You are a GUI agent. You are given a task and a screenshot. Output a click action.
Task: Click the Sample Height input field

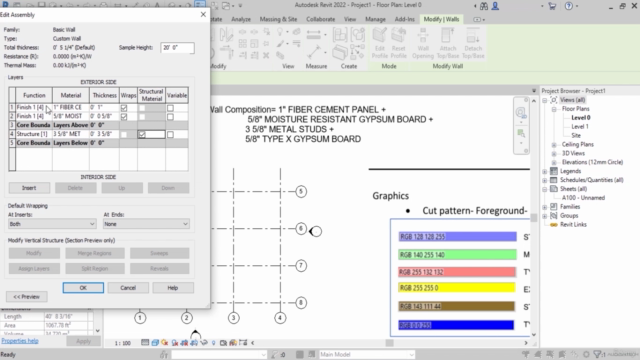pos(177,48)
